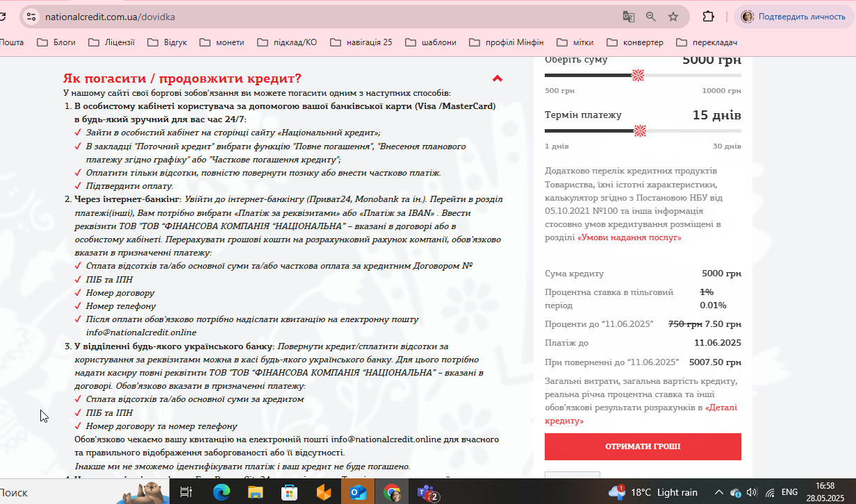
Task: Click the Підтвердити оплату checklist line
Action: (x=129, y=186)
